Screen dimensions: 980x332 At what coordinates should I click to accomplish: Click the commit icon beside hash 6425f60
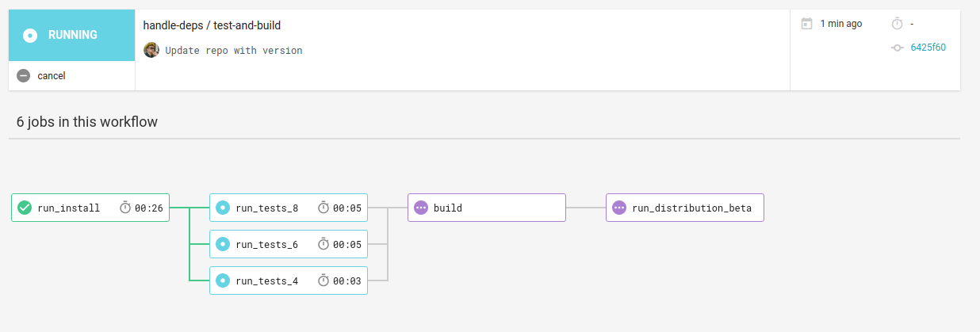tap(897, 48)
